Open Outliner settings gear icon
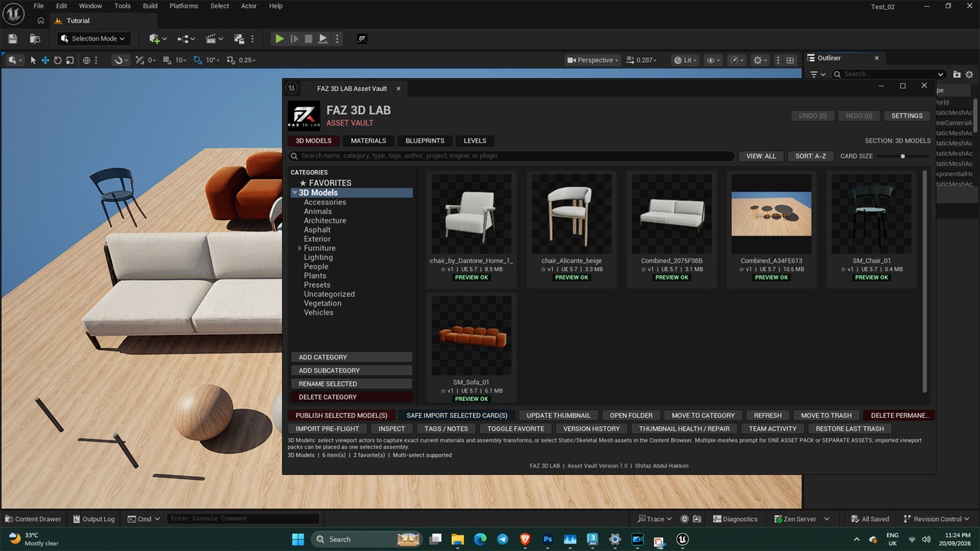 [970, 74]
